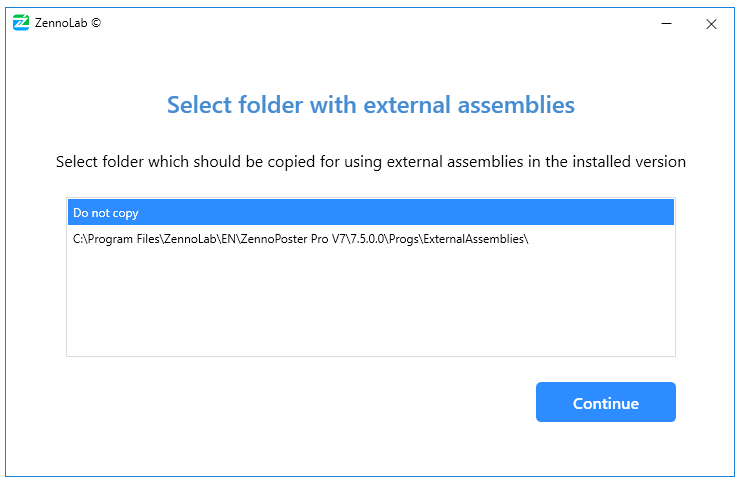
Task: Click the "ZennoLab ©" title bar text
Action: pos(68,23)
